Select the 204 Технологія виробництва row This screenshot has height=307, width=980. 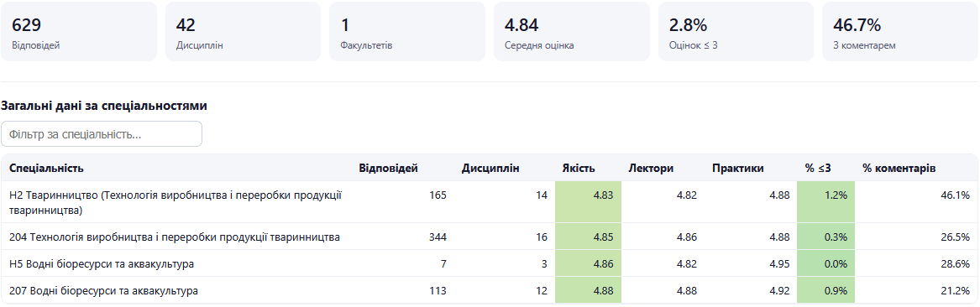click(490, 237)
